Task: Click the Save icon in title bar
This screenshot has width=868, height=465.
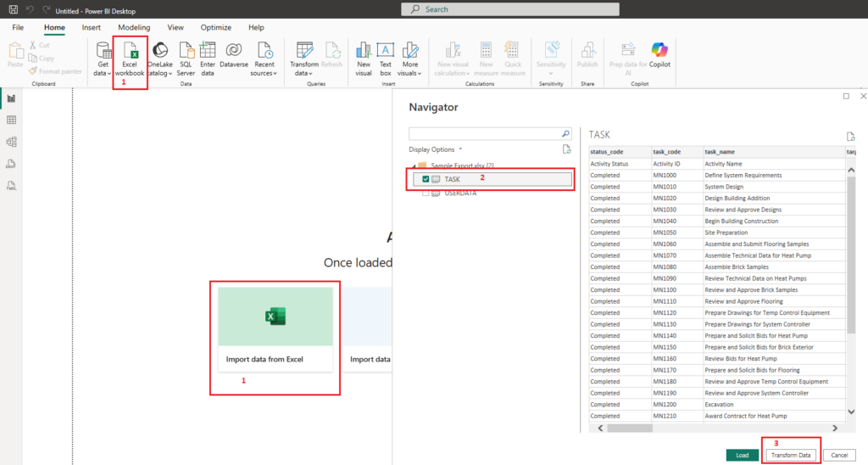Action: pyautogui.click(x=14, y=9)
